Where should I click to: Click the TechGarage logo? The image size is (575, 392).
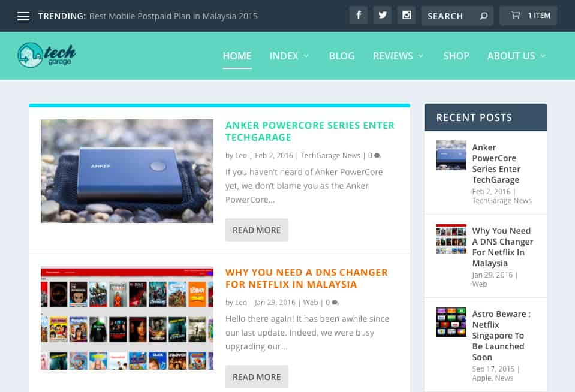(x=47, y=55)
